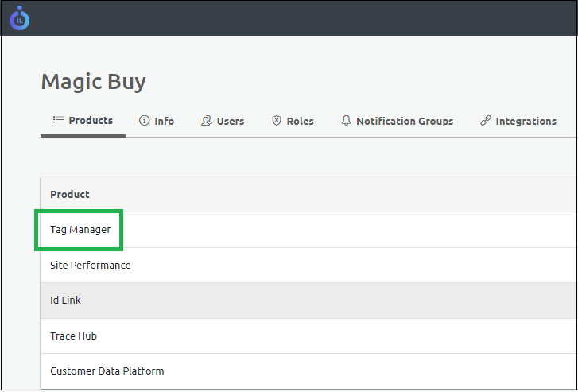The image size is (578, 392).
Task: Open the Notification Groups tab label
Action: pos(405,122)
